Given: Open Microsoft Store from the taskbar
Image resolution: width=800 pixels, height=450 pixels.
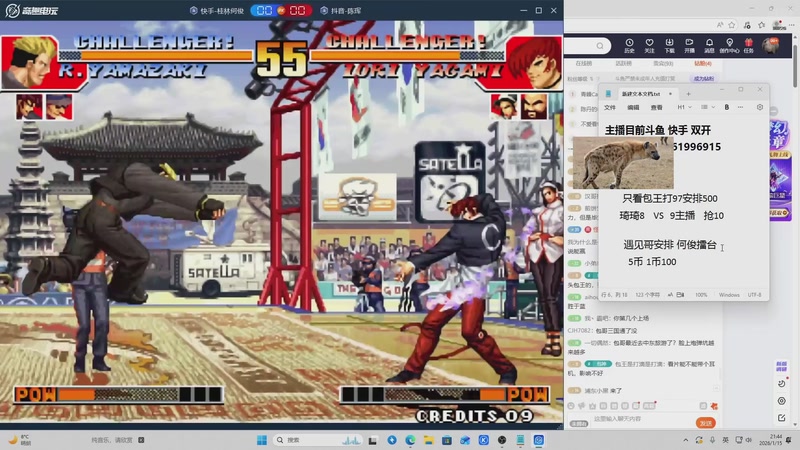Looking at the screenshot, I should tap(447, 440).
